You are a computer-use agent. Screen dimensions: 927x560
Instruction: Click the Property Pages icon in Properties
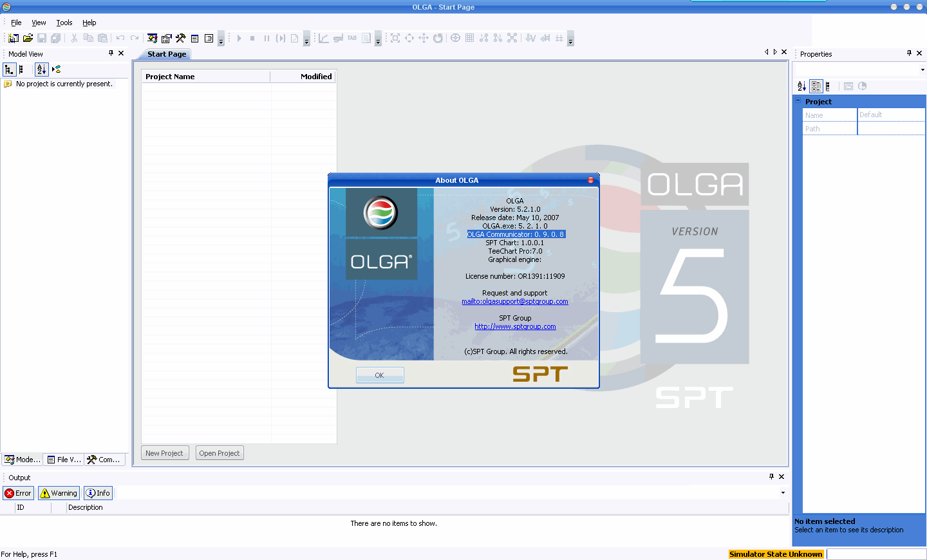(x=848, y=86)
